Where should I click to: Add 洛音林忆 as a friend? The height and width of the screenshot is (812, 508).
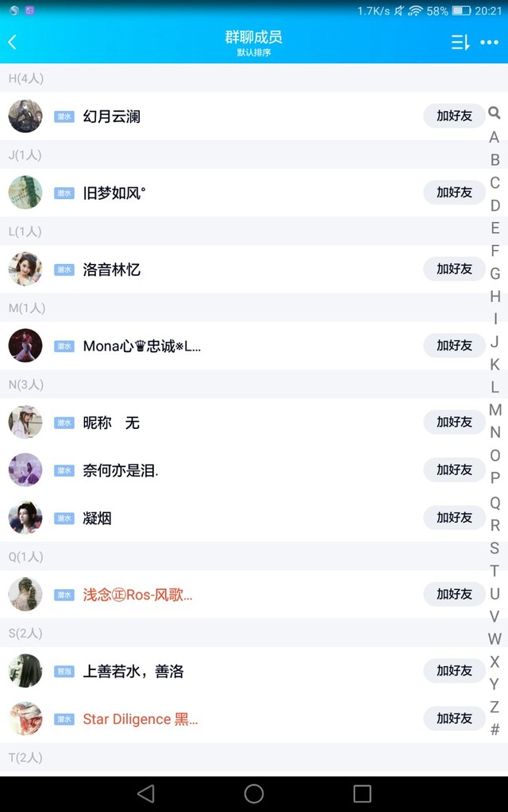(454, 269)
